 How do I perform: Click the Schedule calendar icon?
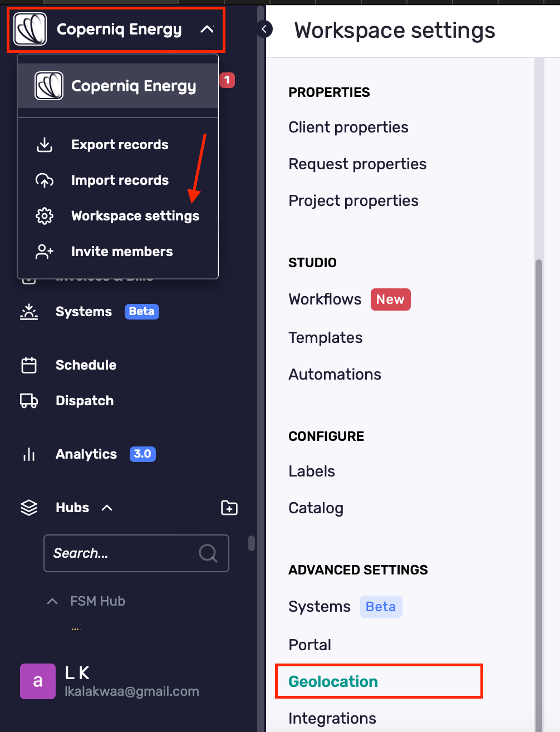29,365
